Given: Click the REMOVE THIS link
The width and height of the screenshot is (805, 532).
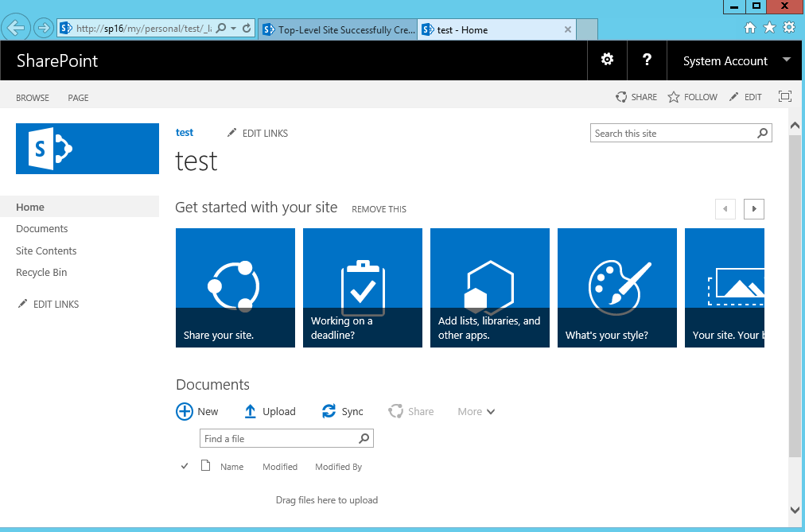Looking at the screenshot, I should pyautogui.click(x=379, y=209).
